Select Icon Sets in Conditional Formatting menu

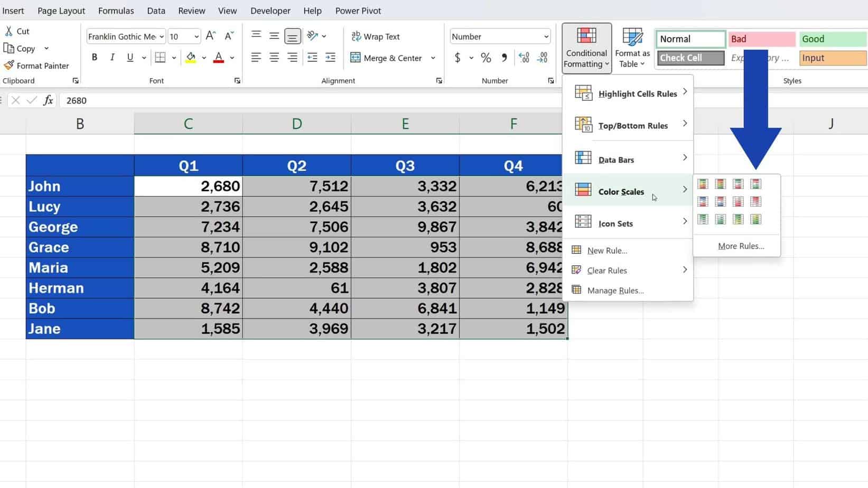coord(615,223)
